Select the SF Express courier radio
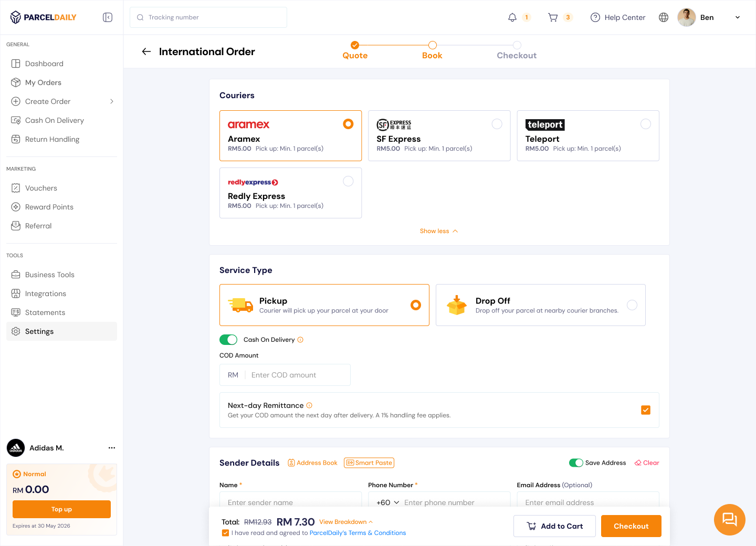This screenshot has width=756, height=546. tap(497, 124)
